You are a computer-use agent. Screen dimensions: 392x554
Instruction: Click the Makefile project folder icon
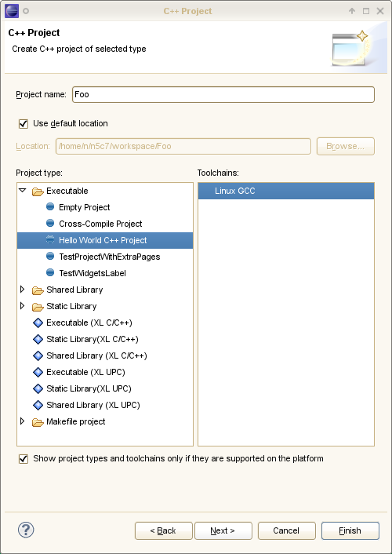coord(38,422)
